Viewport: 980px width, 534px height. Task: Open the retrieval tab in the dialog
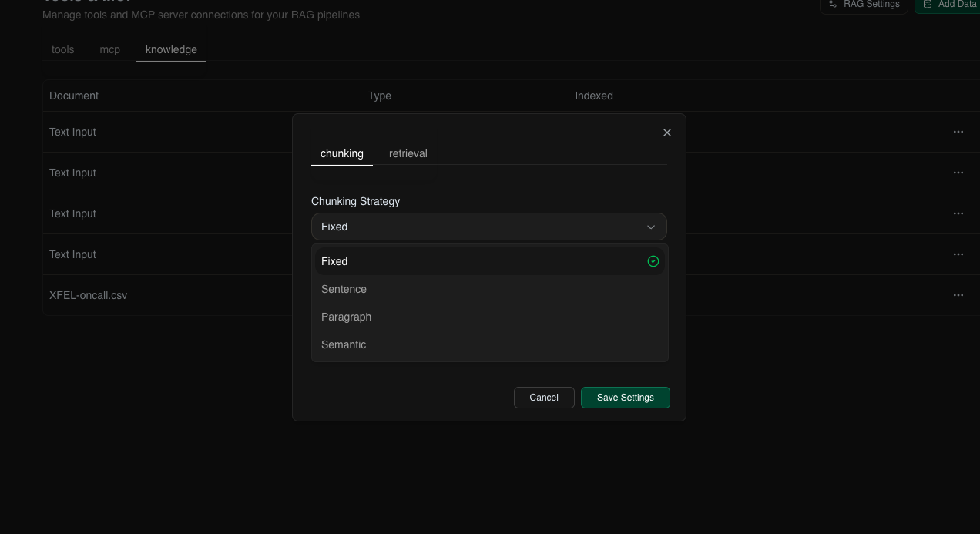tap(408, 153)
